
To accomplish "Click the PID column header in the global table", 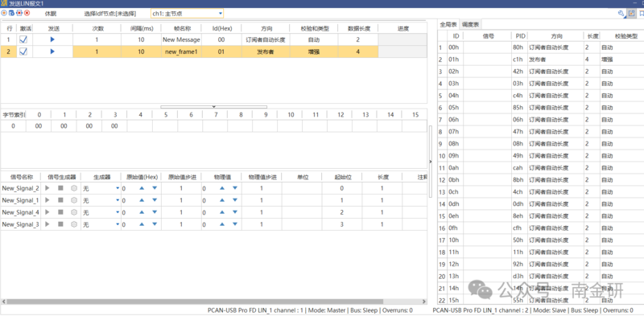I will pos(519,36).
